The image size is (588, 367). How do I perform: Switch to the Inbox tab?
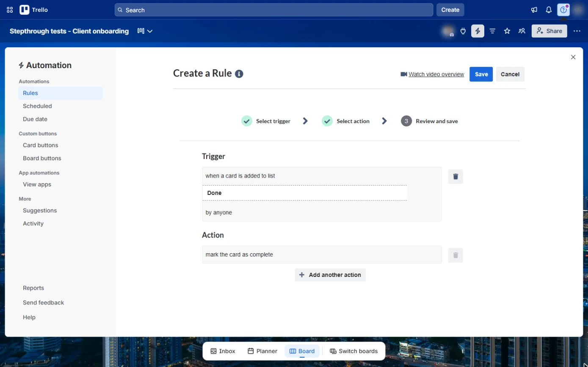pyautogui.click(x=223, y=351)
